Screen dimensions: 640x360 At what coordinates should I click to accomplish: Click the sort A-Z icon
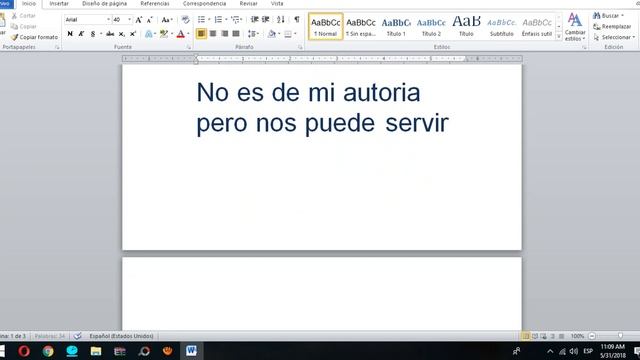280,20
